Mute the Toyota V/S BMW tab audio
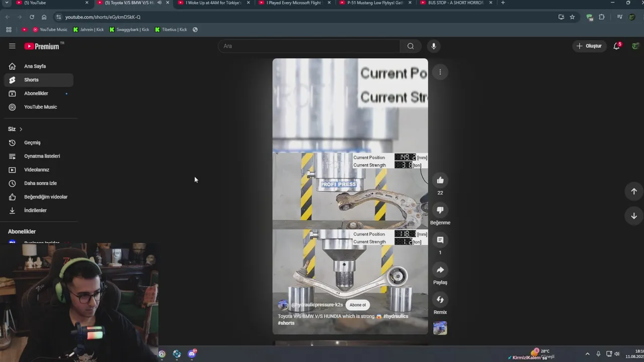The image size is (644, 362). pos(159,3)
